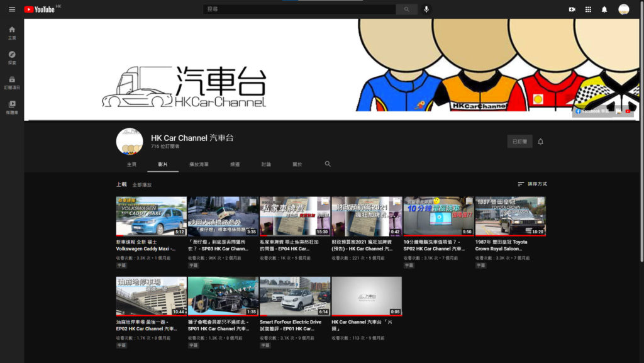The image size is (644, 363).
Task: Open the Volkswagen Caddy Maxi thumbnail
Action: tap(151, 216)
